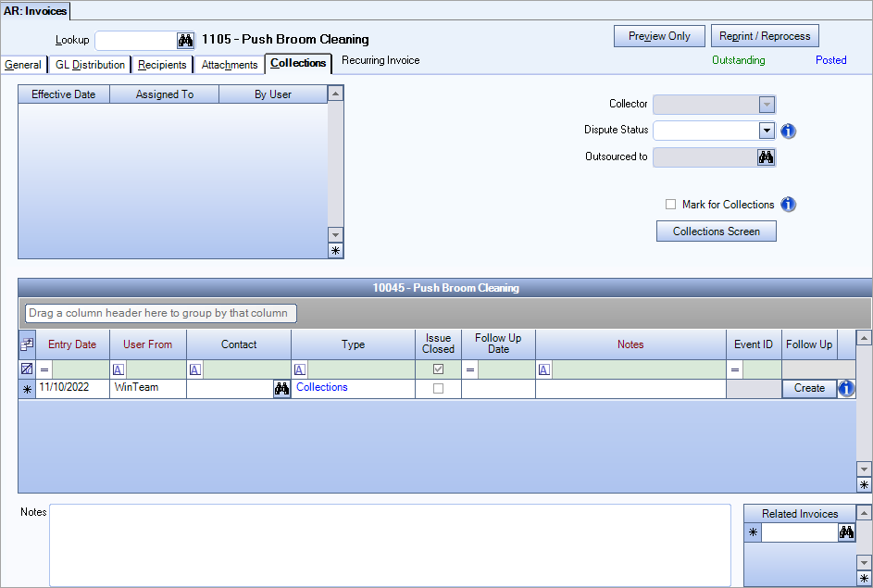Click the text filter icon on the Notes column
This screenshot has height=588, width=873.
543,369
